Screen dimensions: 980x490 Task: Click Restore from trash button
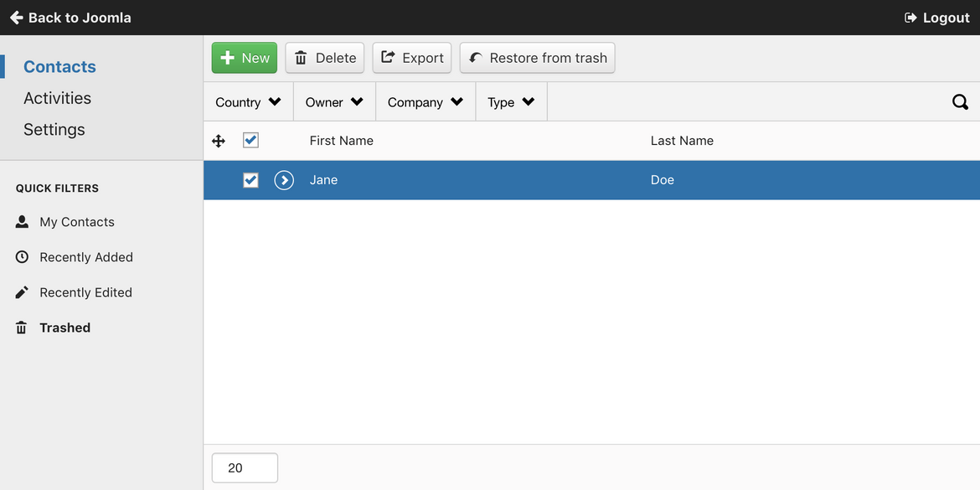(x=538, y=58)
